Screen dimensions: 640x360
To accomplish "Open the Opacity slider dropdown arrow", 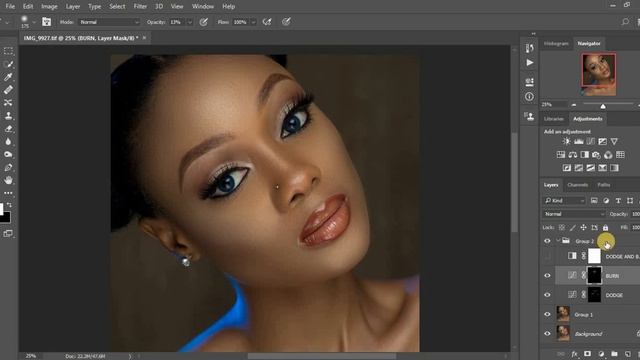I will 189,22.
